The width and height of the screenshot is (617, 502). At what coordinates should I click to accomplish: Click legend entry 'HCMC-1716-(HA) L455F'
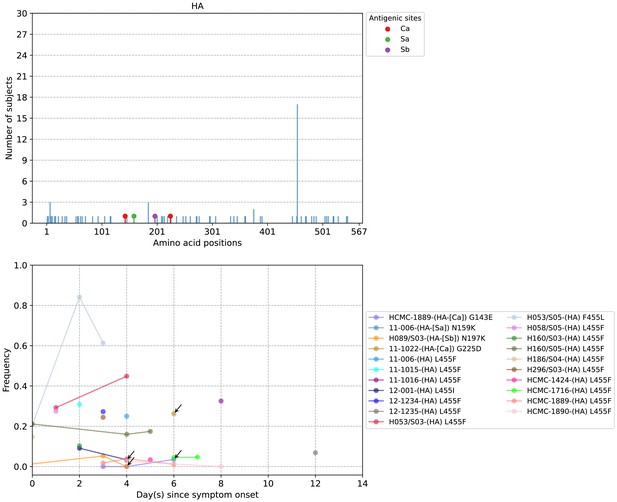pyautogui.click(x=559, y=390)
